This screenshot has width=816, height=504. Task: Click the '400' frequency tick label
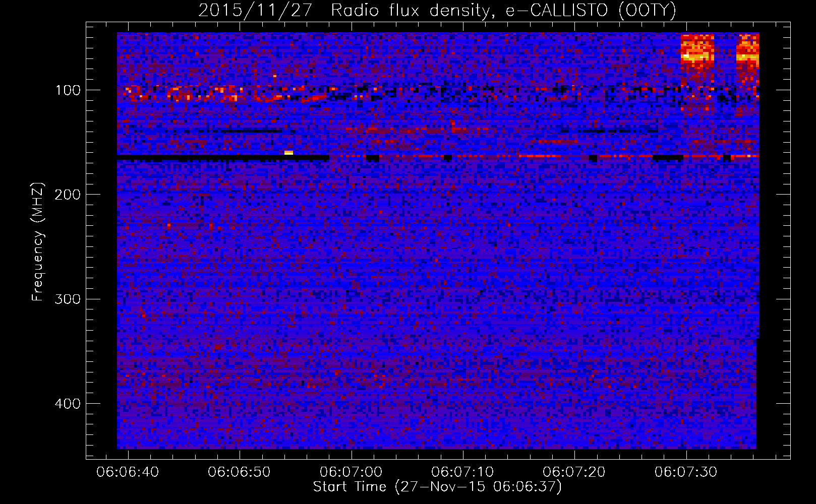[x=68, y=404]
